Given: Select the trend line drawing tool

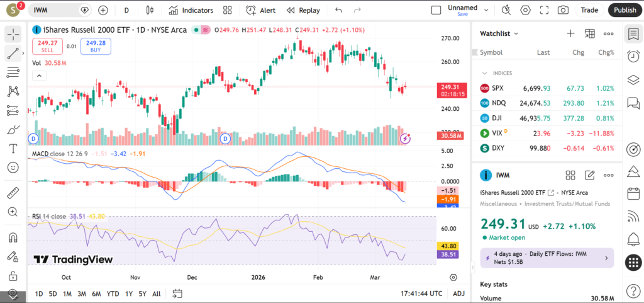Looking at the screenshot, I should [13, 53].
